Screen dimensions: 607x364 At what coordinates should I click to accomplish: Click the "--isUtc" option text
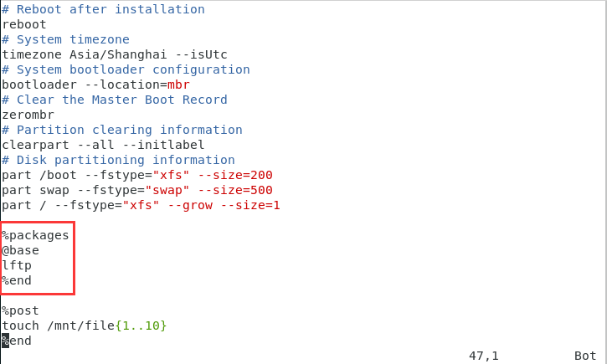coord(198,54)
